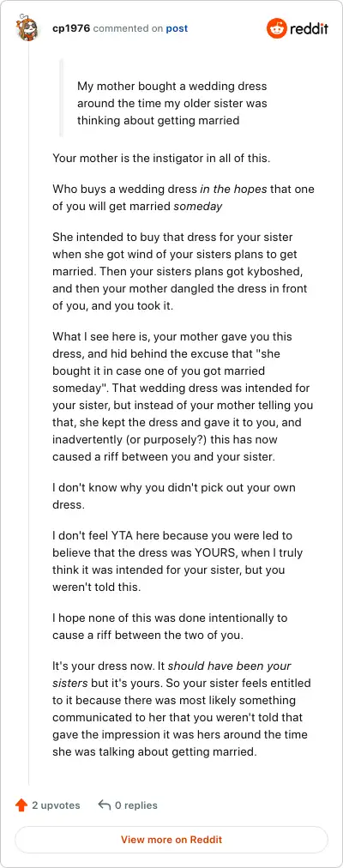The width and height of the screenshot is (343, 868).
Task: Click the curved reply arrow icon
Action: click(x=104, y=805)
